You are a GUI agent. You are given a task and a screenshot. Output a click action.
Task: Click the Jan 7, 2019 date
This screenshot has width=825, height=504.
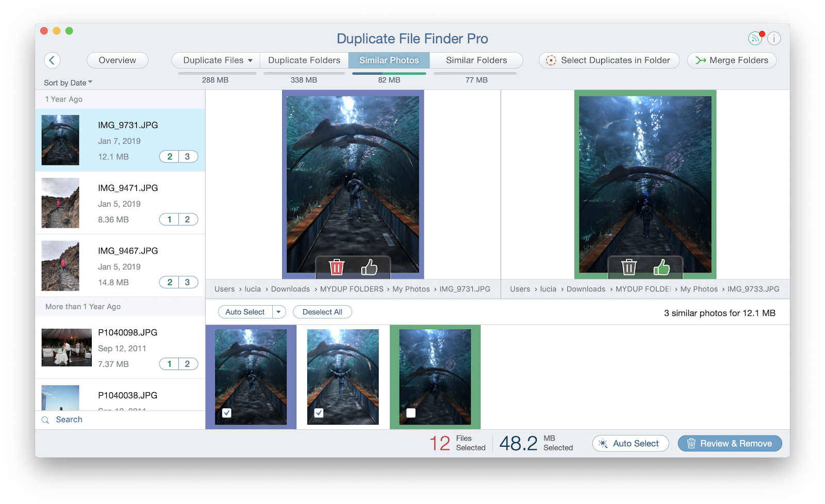pos(120,141)
